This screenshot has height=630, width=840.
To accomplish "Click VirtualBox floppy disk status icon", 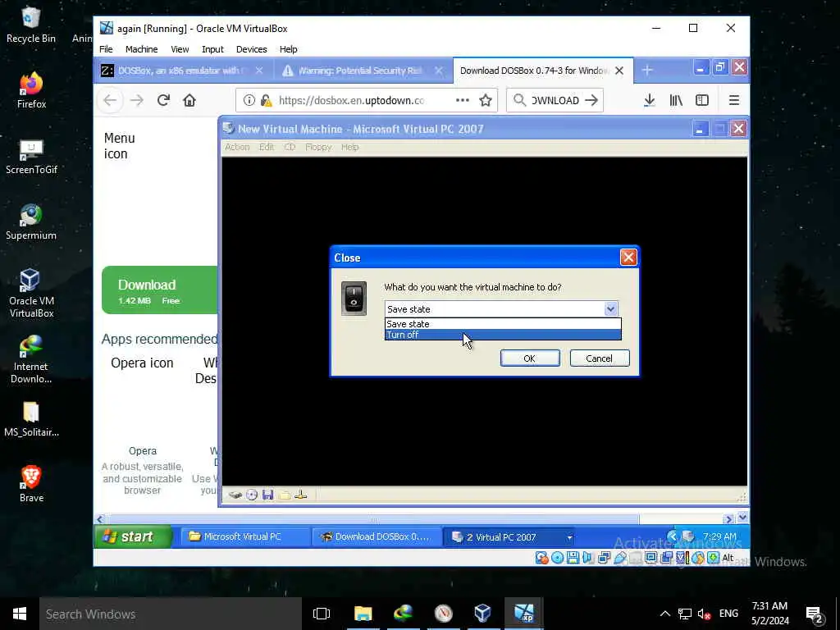I will 573,558.
